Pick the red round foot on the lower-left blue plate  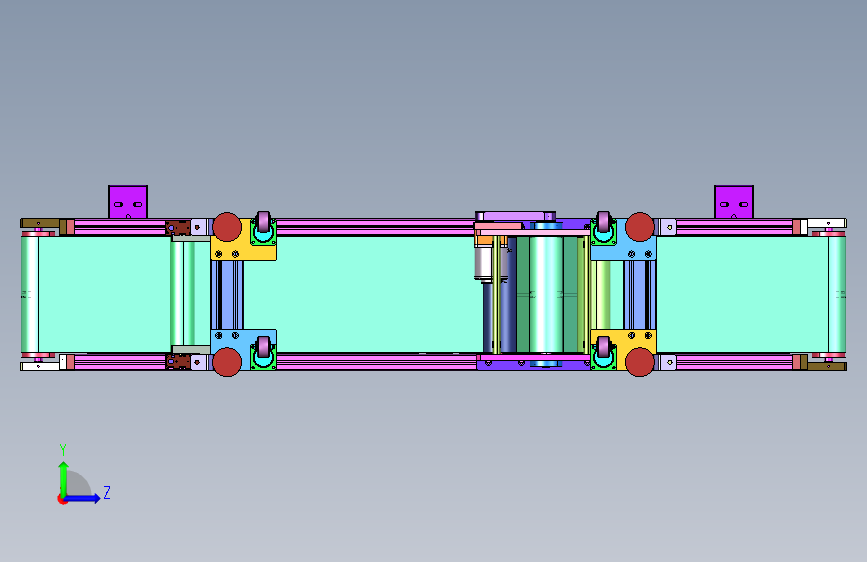pos(227,362)
